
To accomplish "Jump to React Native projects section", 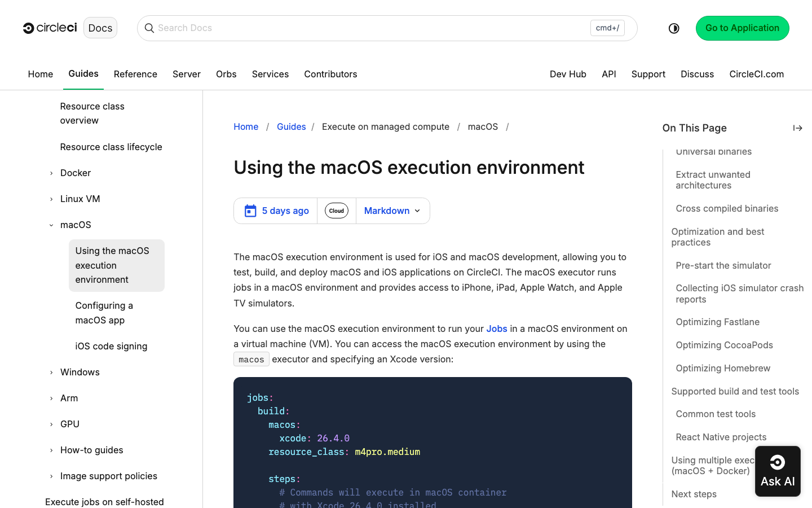I will point(721,437).
